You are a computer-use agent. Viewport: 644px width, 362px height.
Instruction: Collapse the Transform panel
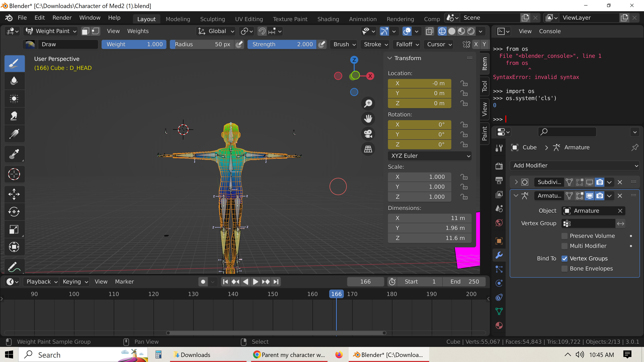[389, 58]
